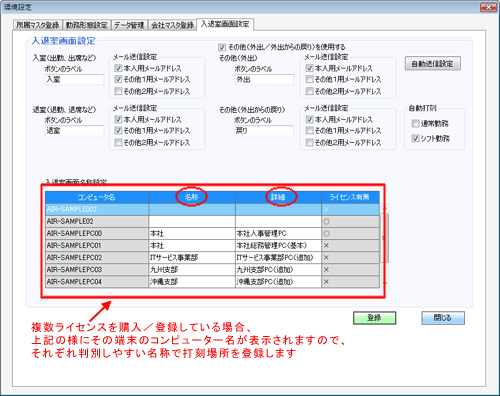Toggle 本人用メールアドレス for その他(外出からの戻り)
The image size is (500, 396).
(x=309, y=119)
